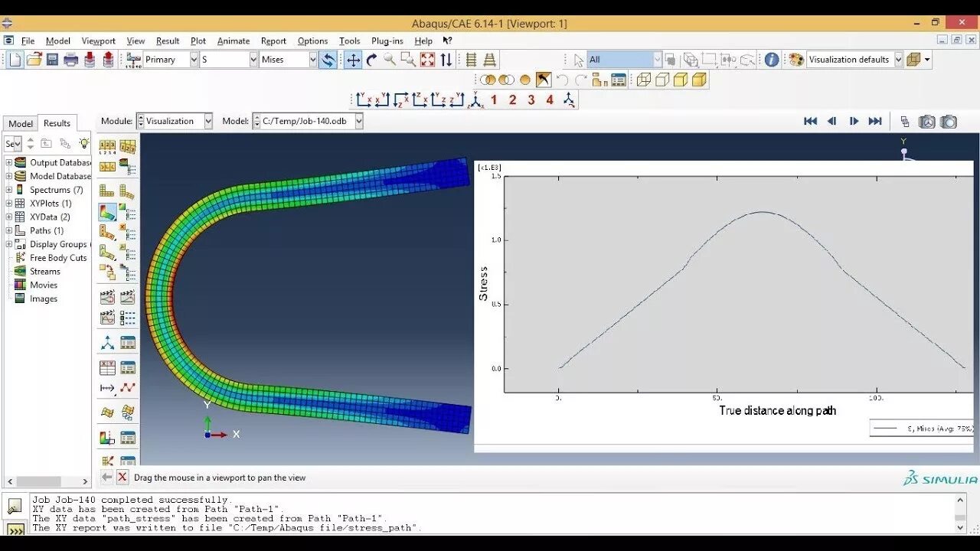980x551 pixels.
Task: Click the cycle views arrows icon
Action: click(x=446, y=60)
